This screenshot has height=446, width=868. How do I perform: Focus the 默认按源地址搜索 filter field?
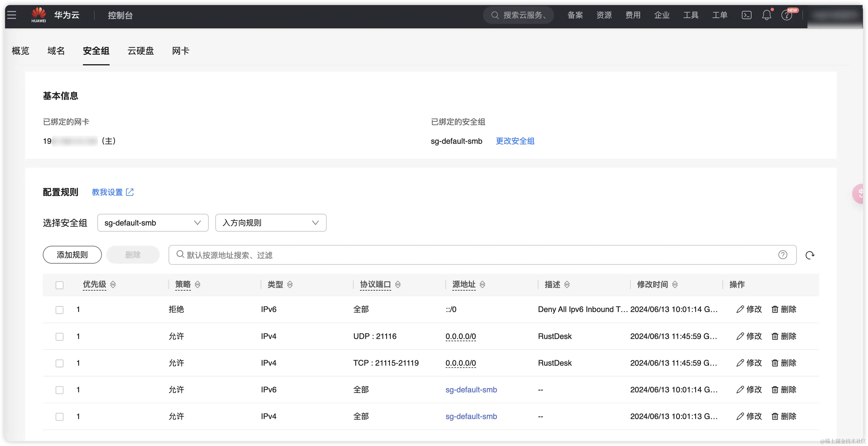pos(482,255)
